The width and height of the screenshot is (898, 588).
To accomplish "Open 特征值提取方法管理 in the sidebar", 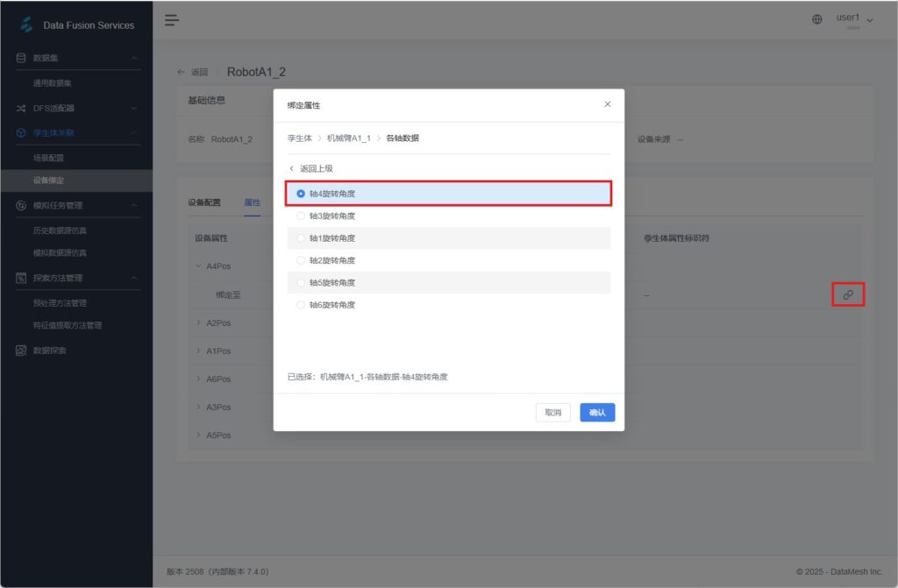I will click(x=67, y=326).
